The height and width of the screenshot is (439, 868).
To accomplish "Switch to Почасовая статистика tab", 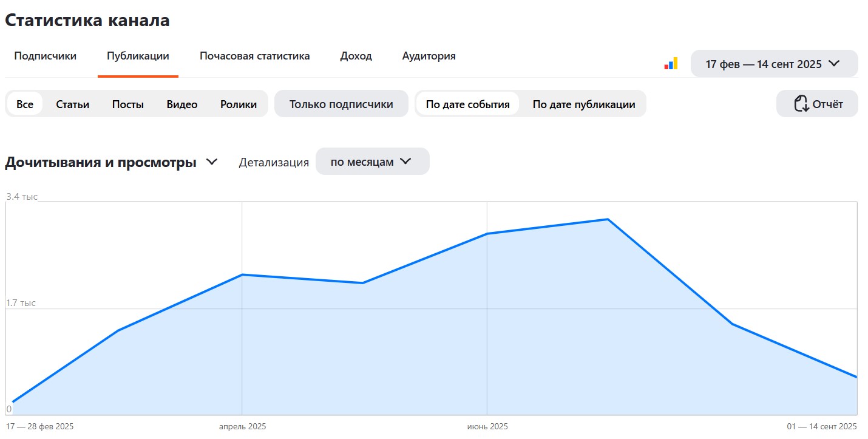I will 255,56.
